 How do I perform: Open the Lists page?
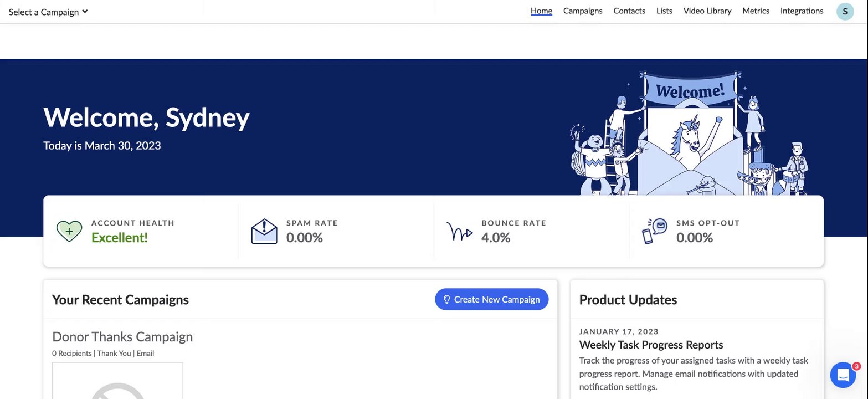(x=664, y=11)
